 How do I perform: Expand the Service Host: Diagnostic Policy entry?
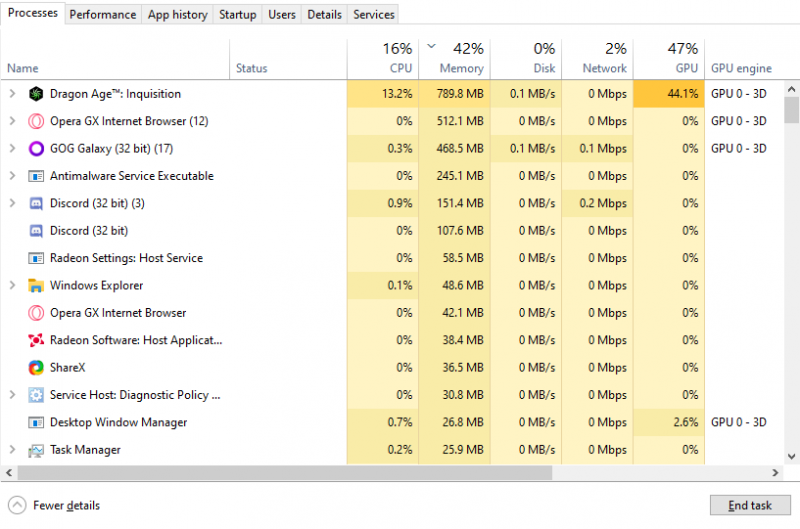click(12, 395)
